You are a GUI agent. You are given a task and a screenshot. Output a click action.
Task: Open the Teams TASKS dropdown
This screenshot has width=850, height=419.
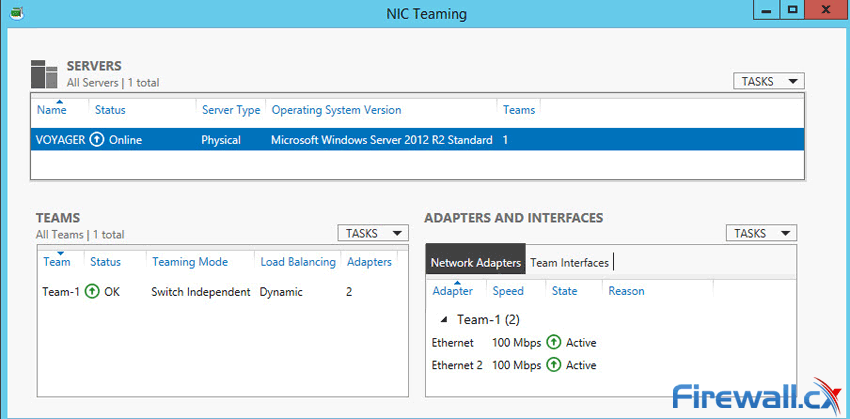point(373,233)
